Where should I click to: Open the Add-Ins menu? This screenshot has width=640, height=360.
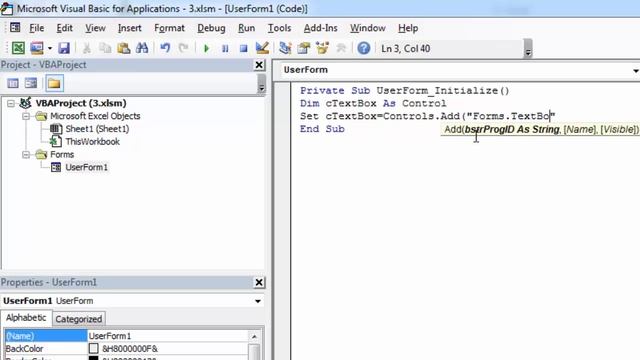pyautogui.click(x=320, y=28)
